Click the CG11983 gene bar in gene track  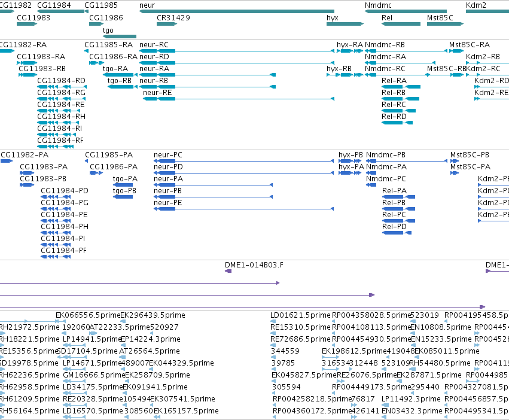click(27, 24)
